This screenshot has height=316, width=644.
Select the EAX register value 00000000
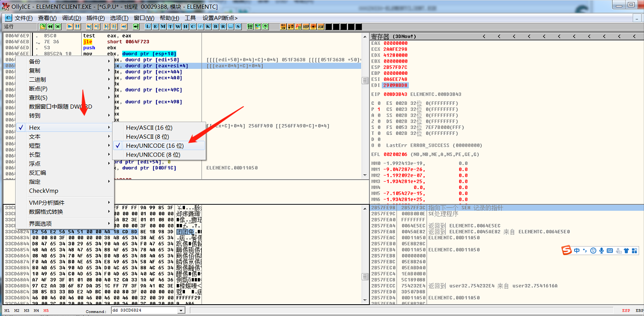(x=396, y=43)
